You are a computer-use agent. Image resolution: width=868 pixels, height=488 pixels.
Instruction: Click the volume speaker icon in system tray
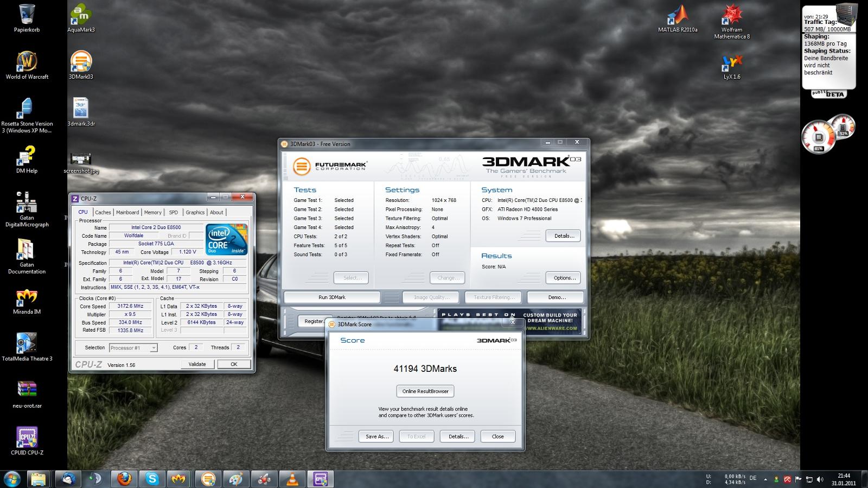pos(820,479)
